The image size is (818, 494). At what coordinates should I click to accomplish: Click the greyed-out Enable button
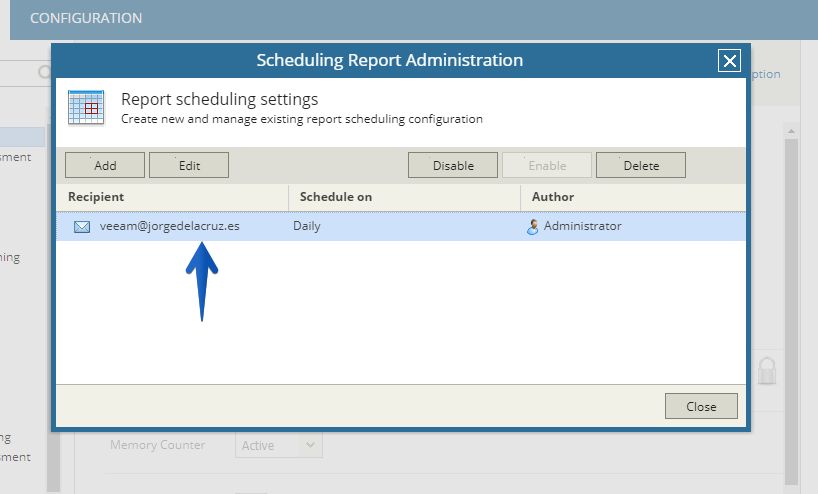547,165
